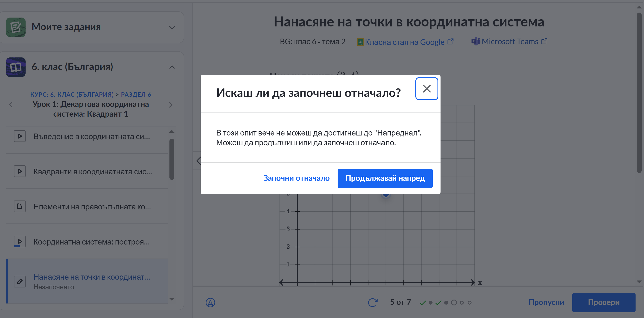Click restart circular arrow icon
This screenshot has height=318, width=644.
pos(372,302)
